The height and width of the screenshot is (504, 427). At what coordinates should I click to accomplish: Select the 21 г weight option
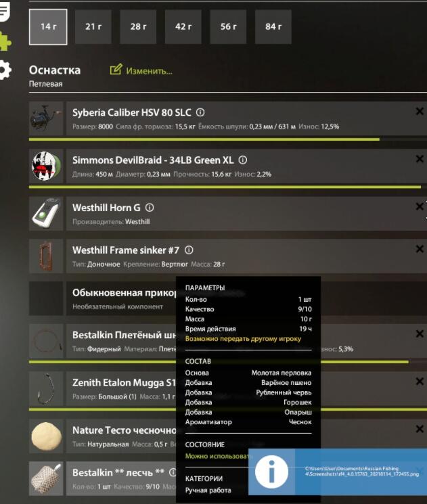pos(93,26)
